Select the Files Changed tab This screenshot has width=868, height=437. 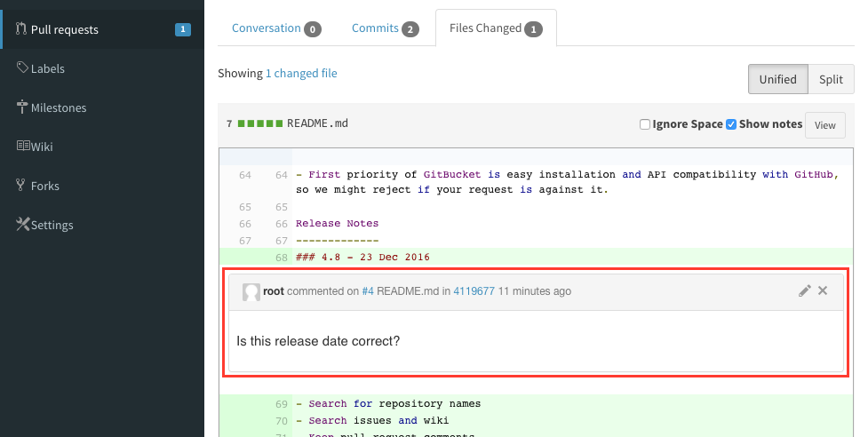(496, 28)
